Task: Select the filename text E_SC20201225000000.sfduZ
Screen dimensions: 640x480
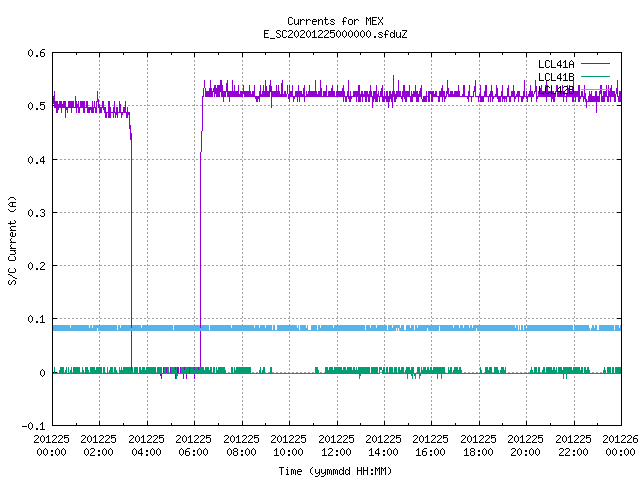Action: pos(335,34)
